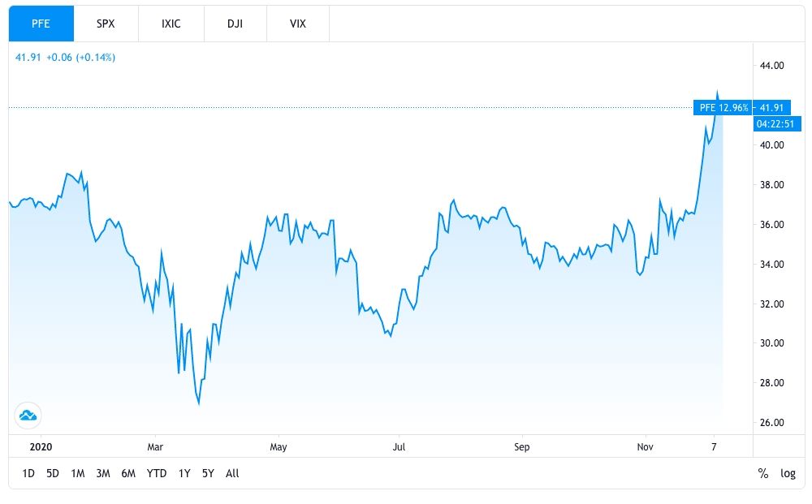Show All available history
Viewport: 812px width, 504px height.
coord(232,474)
